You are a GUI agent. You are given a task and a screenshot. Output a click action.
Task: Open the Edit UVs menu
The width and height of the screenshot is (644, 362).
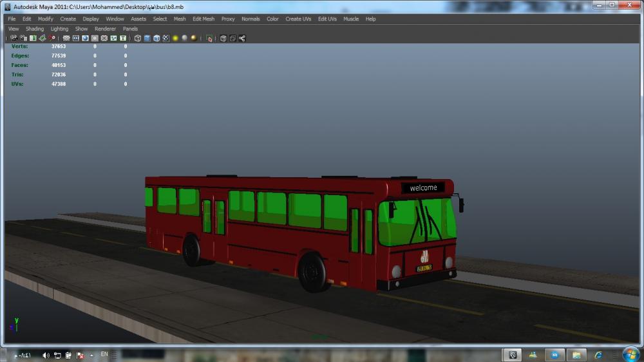click(x=327, y=19)
